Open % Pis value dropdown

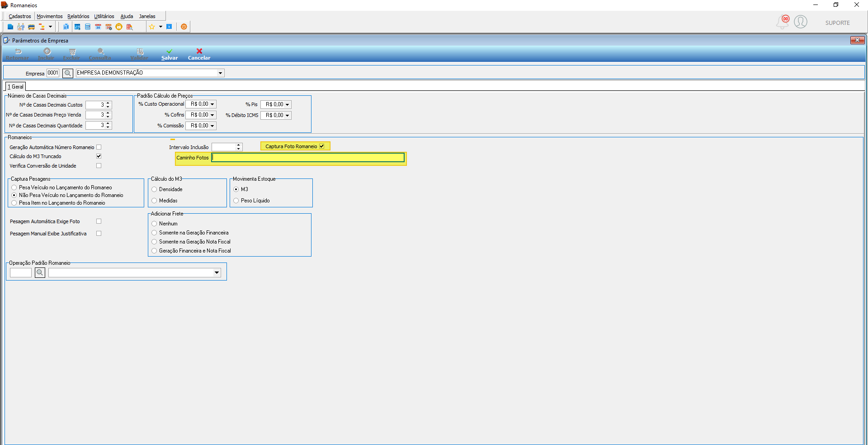point(287,104)
